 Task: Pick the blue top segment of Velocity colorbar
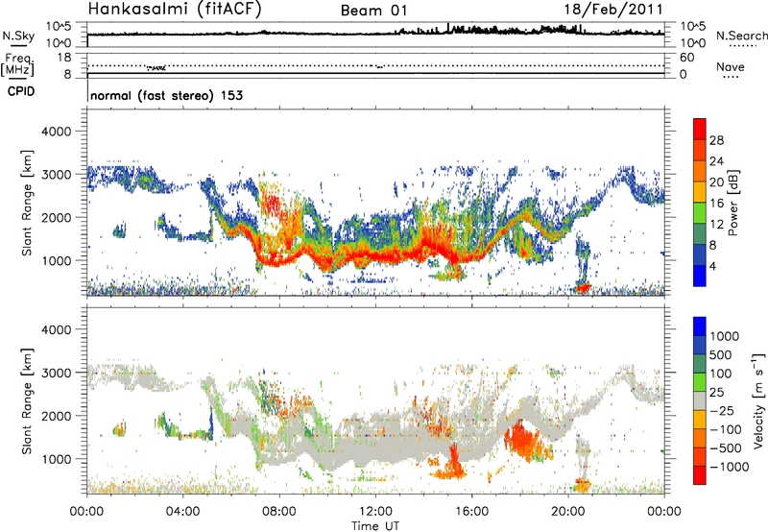700,326
